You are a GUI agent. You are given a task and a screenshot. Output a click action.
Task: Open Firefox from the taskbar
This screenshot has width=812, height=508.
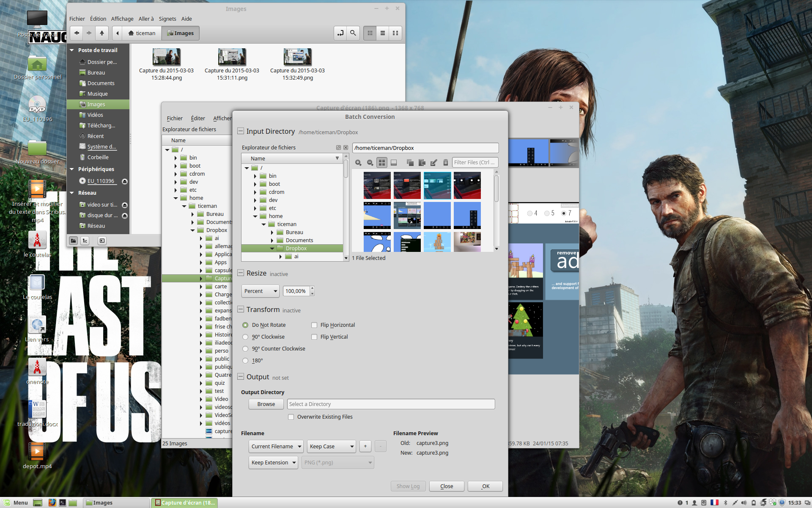pos(52,502)
